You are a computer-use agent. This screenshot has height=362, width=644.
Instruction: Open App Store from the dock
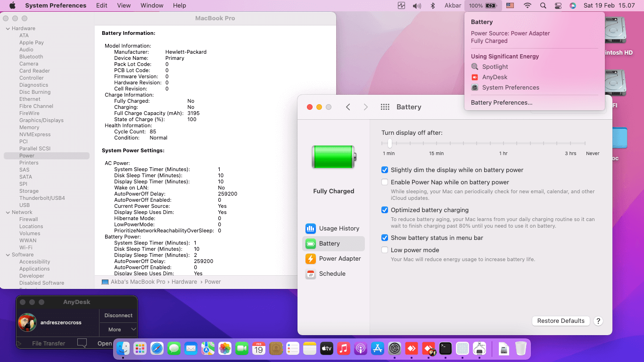(x=378, y=348)
